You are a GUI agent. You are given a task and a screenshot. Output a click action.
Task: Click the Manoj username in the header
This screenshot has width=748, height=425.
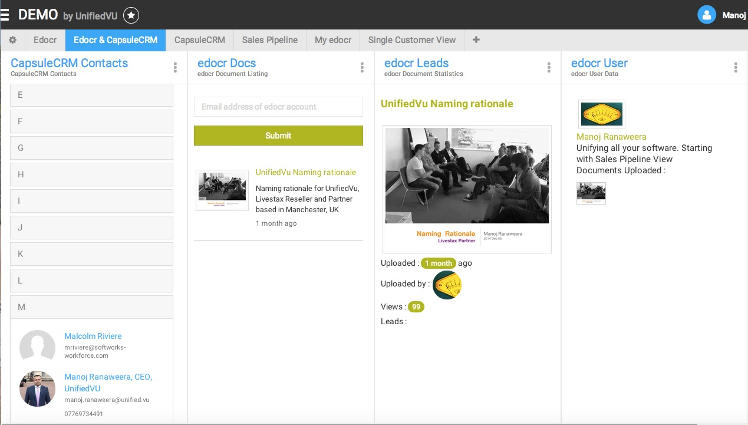tap(734, 15)
